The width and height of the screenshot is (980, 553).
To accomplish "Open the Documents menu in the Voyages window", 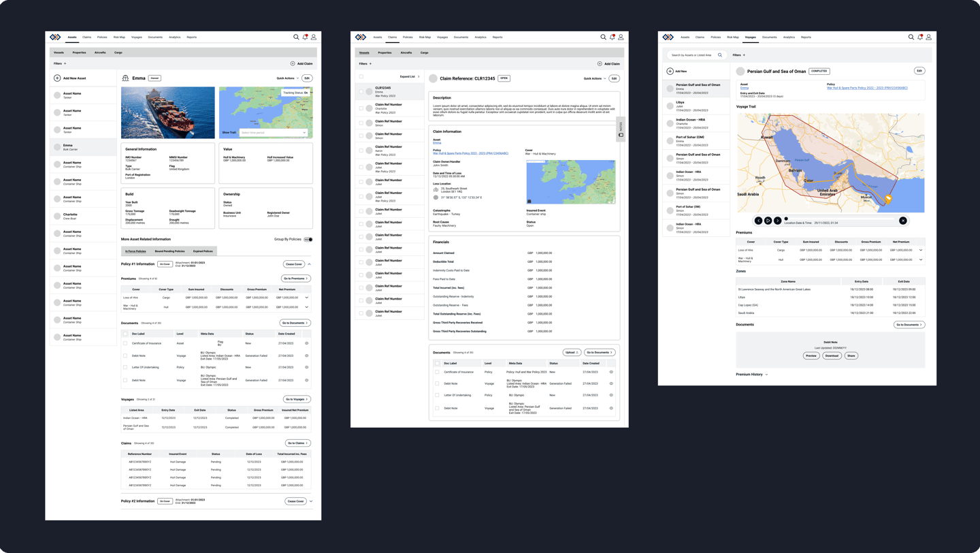I will tap(770, 37).
